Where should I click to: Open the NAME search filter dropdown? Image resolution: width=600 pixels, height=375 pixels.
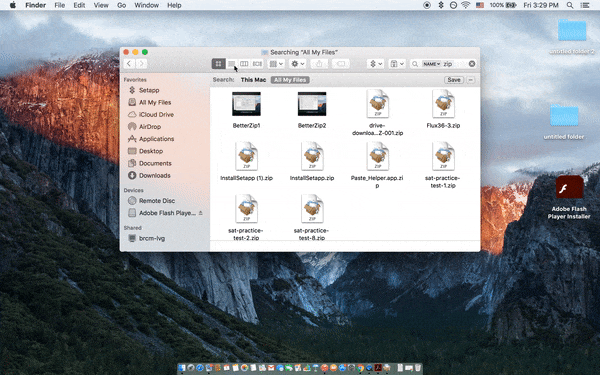click(432, 64)
